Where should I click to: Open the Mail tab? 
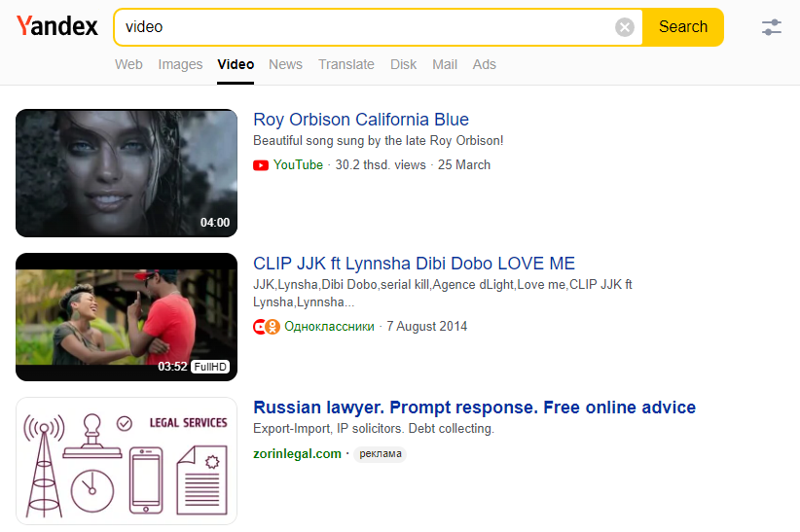pyautogui.click(x=445, y=64)
